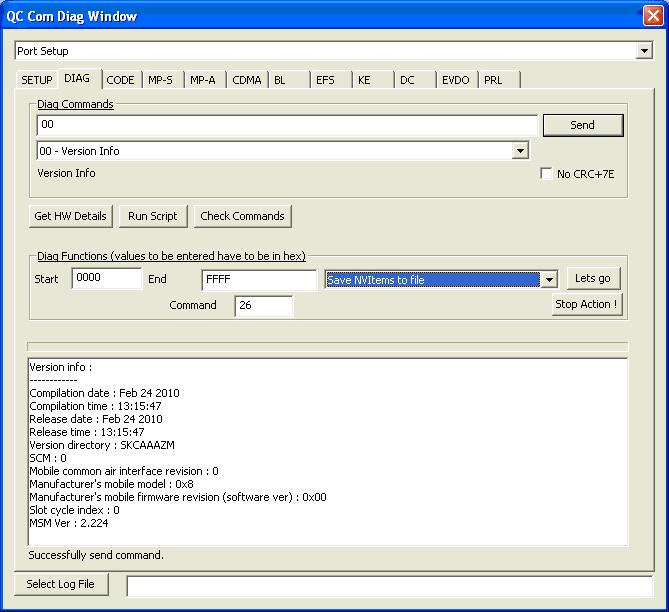
Task: Open the CODE tab
Action: (120, 80)
